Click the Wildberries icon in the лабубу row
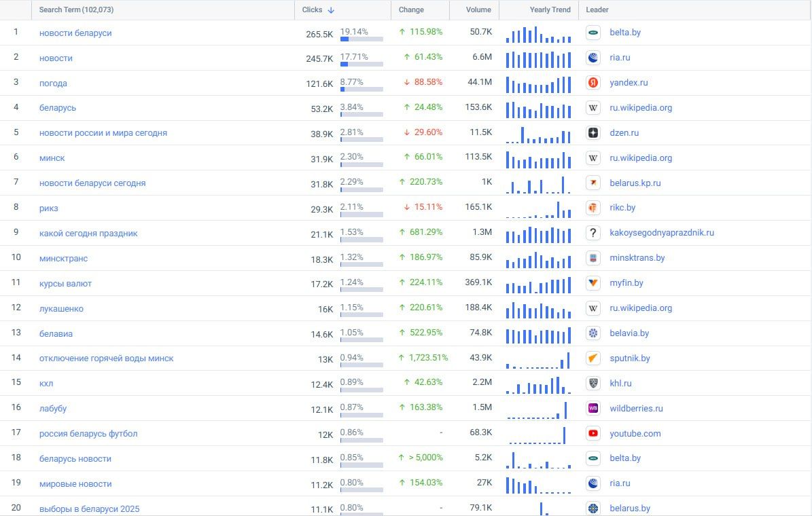 point(593,409)
